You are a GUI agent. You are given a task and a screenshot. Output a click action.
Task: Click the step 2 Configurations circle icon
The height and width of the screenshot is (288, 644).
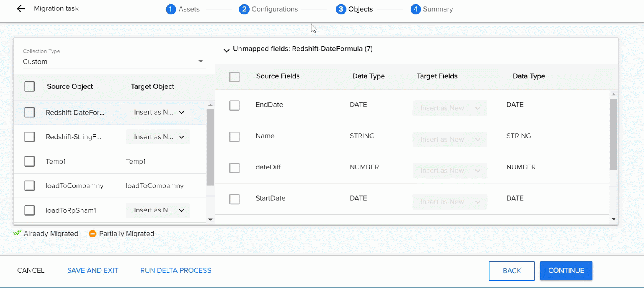[244, 9]
